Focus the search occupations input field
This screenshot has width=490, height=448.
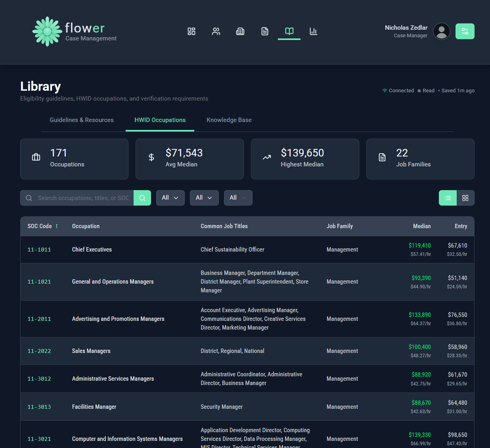83,198
